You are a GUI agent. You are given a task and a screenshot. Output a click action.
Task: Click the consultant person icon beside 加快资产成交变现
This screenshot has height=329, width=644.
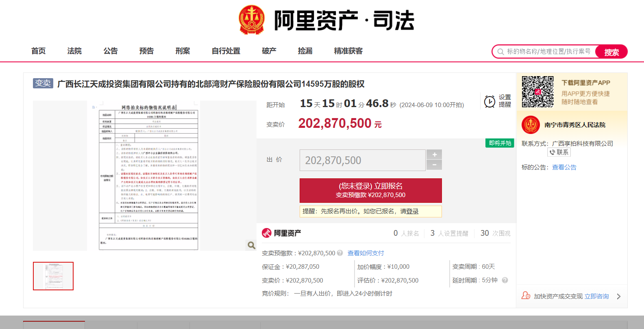[x=526, y=296]
